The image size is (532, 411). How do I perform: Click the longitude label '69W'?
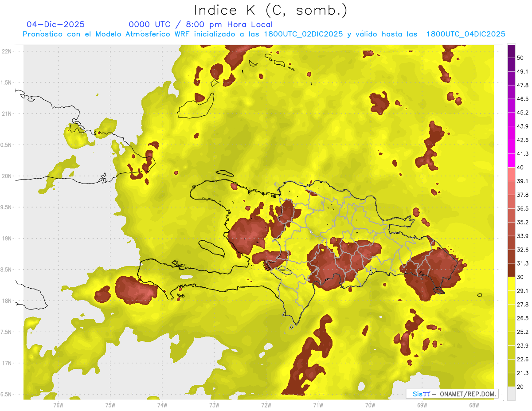click(422, 405)
